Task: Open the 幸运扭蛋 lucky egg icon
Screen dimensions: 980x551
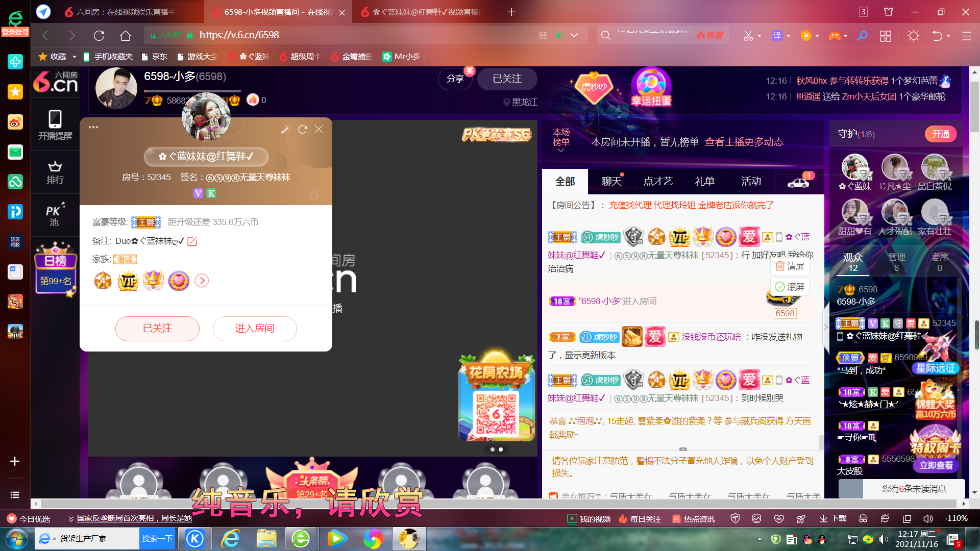Action: click(651, 87)
